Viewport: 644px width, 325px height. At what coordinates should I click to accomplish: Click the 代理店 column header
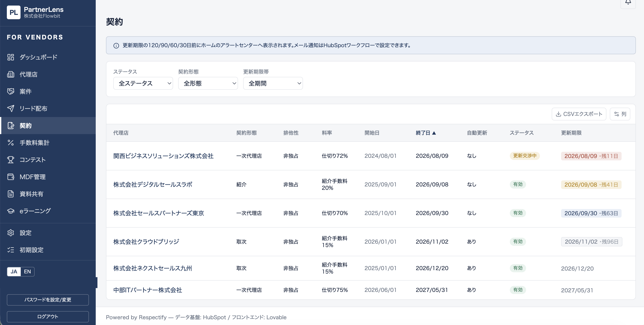click(x=121, y=133)
